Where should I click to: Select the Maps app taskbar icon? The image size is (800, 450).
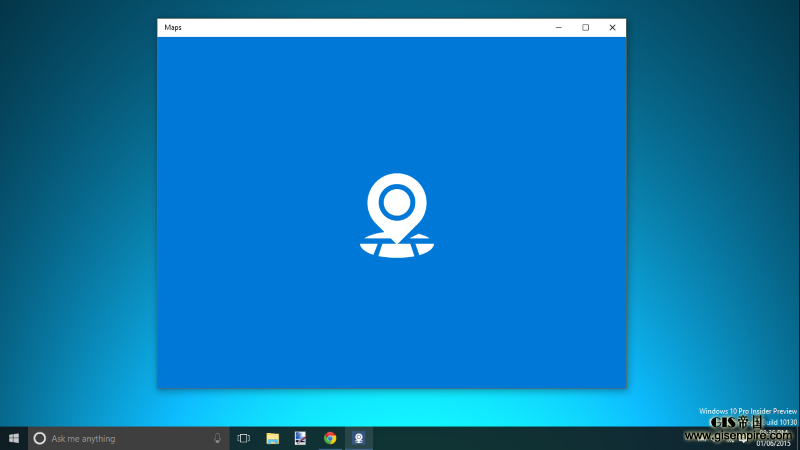click(x=358, y=438)
